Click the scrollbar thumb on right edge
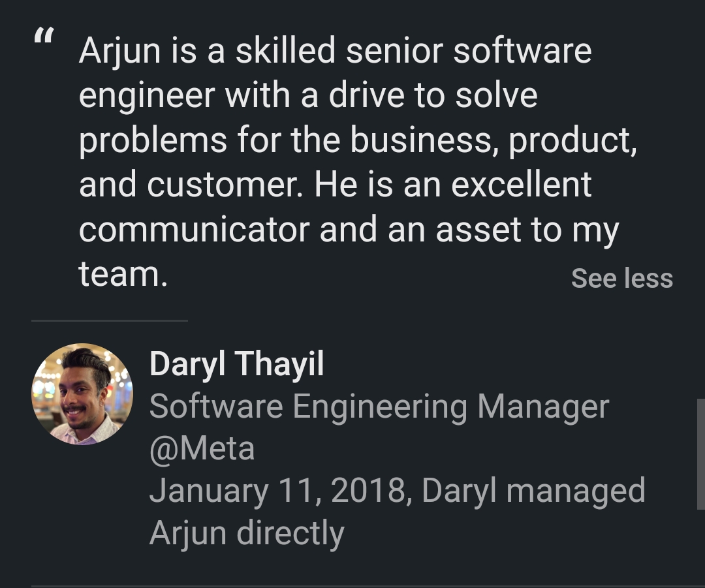Image resolution: width=705 pixels, height=588 pixels. [x=700, y=454]
